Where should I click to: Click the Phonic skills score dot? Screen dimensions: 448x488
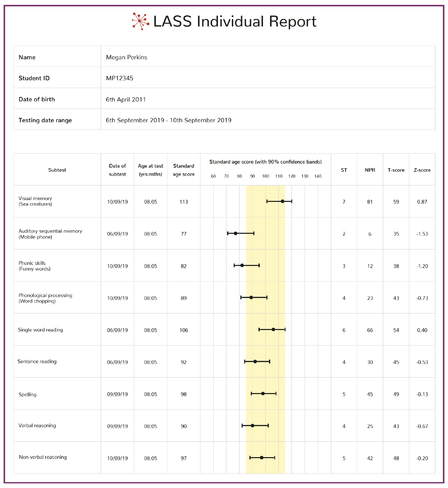click(242, 265)
